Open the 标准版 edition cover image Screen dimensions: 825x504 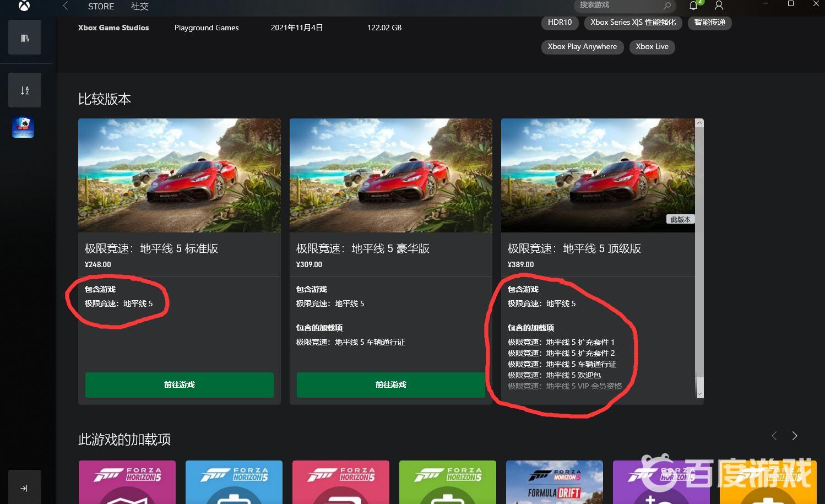coord(180,175)
